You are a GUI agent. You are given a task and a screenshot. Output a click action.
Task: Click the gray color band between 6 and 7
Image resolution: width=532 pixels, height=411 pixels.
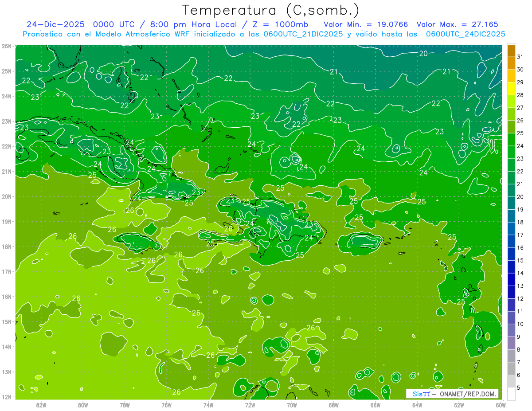tap(512, 369)
